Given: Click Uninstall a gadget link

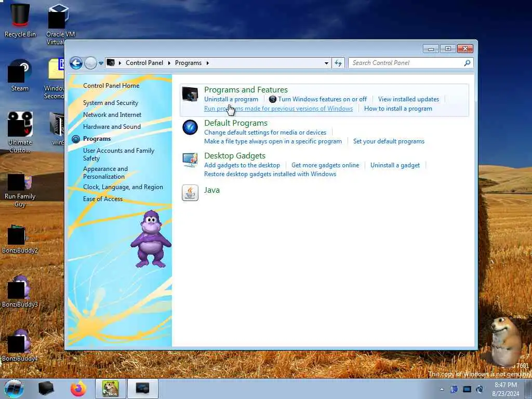Looking at the screenshot, I should (395, 165).
